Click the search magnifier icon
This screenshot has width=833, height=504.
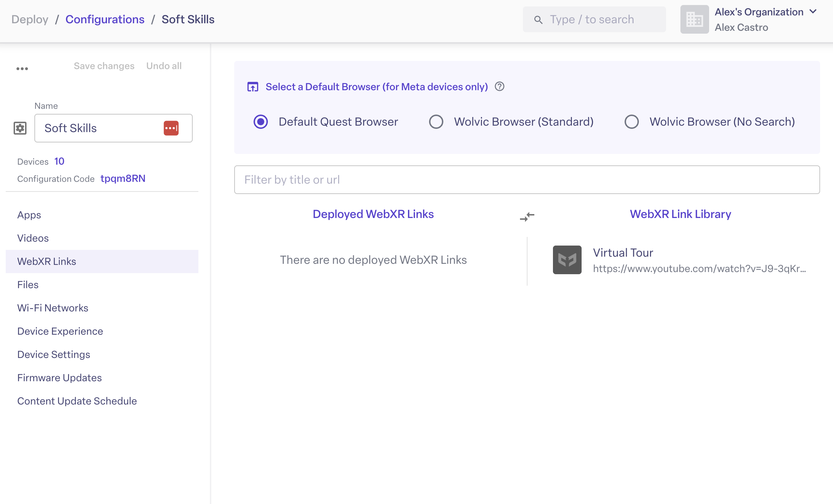click(538, 20)
